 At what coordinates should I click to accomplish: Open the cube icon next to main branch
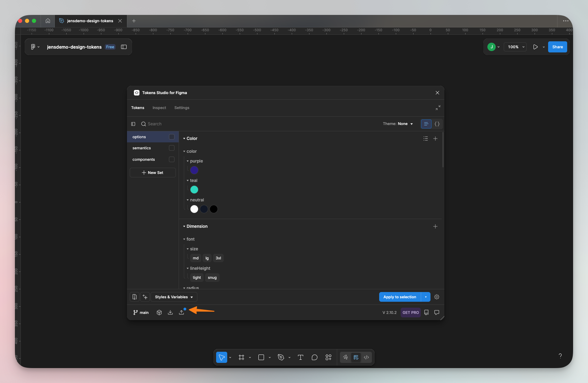[159, 313]
